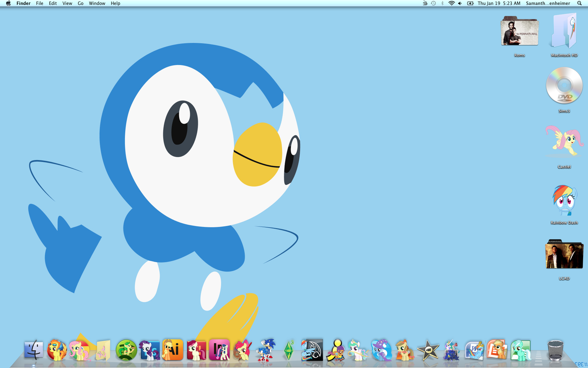Select the Sims3 DVD on desktop
The width and height of the screenshot is (588, 368).
point(564,86)
